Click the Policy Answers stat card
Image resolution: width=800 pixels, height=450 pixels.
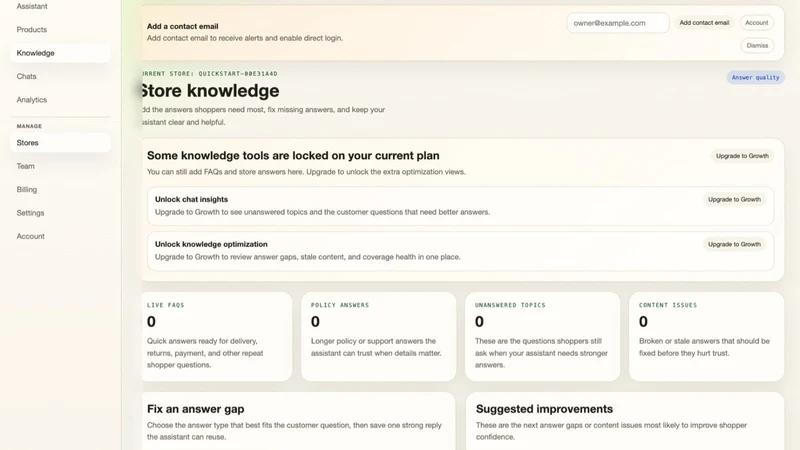tap(379, 336)
